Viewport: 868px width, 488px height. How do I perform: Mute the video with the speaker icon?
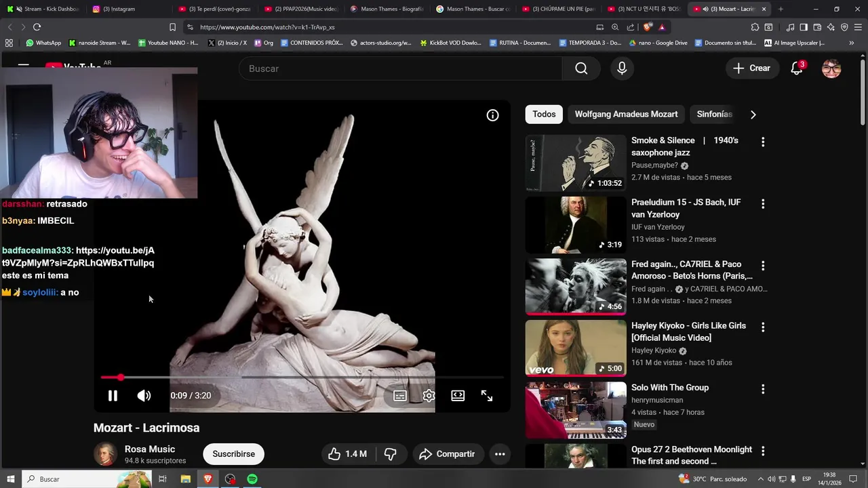[144, 396]
